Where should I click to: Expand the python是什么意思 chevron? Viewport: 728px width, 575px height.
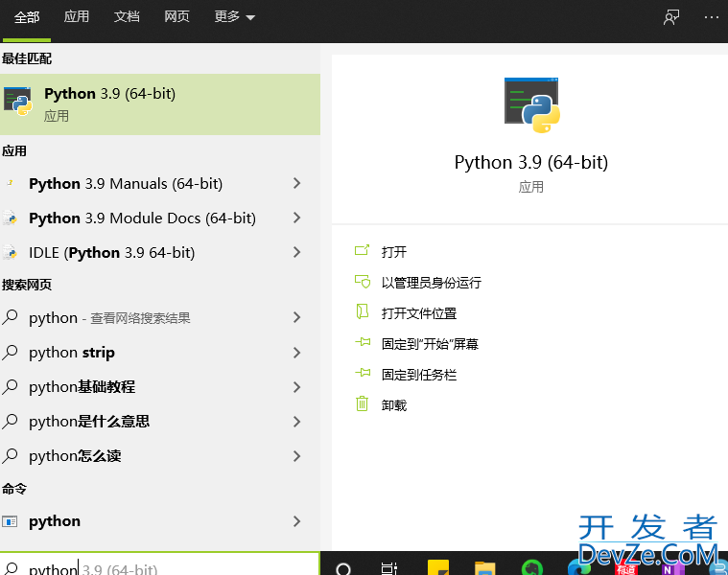click(297, 422)
